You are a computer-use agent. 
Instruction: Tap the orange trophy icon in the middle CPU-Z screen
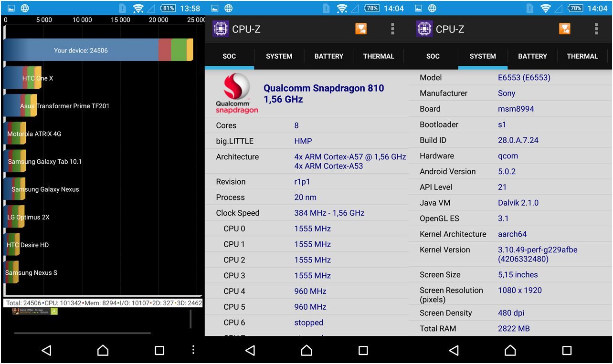click(361, 29)
